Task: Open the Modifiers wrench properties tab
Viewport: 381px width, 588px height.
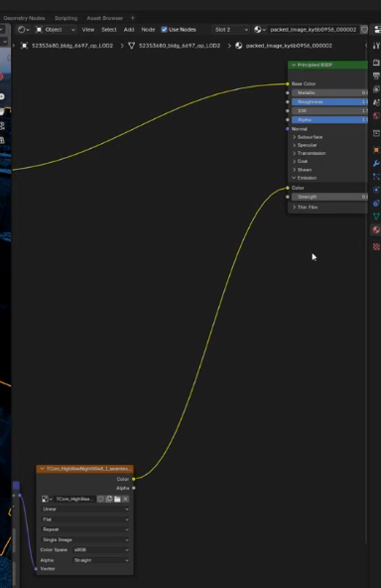Action: (376, 164)
